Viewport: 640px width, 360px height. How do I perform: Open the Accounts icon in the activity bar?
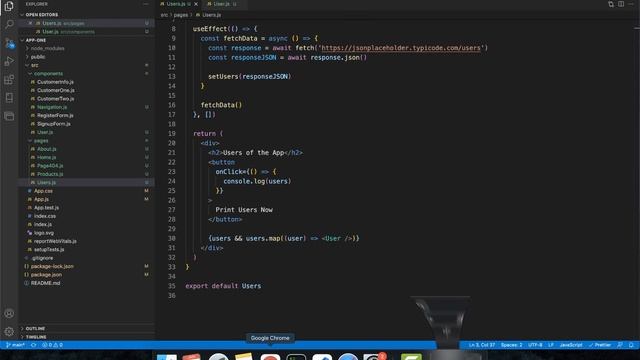tap(9, 313)
